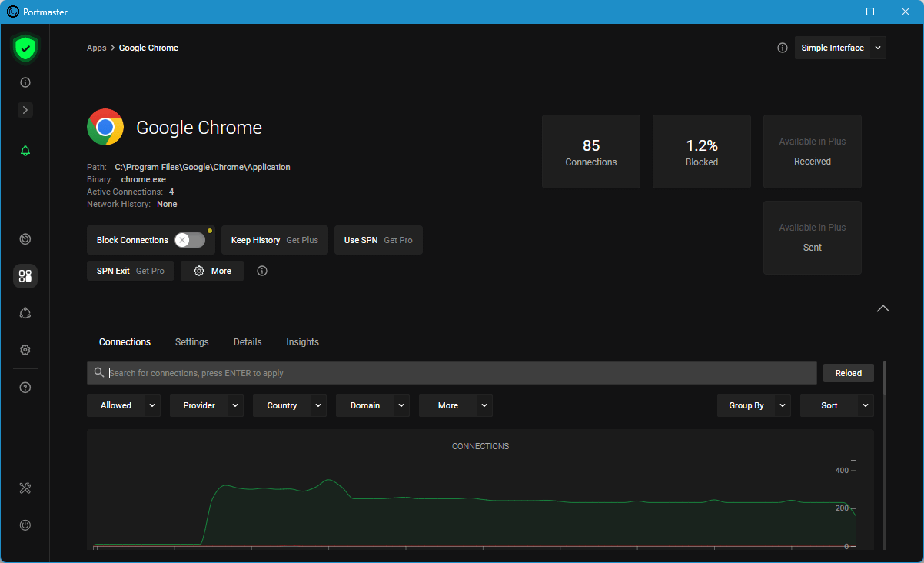924x563 pixels.
Task: Open the Allowed filter dropdown arrow
Action: tap(152, 405)
